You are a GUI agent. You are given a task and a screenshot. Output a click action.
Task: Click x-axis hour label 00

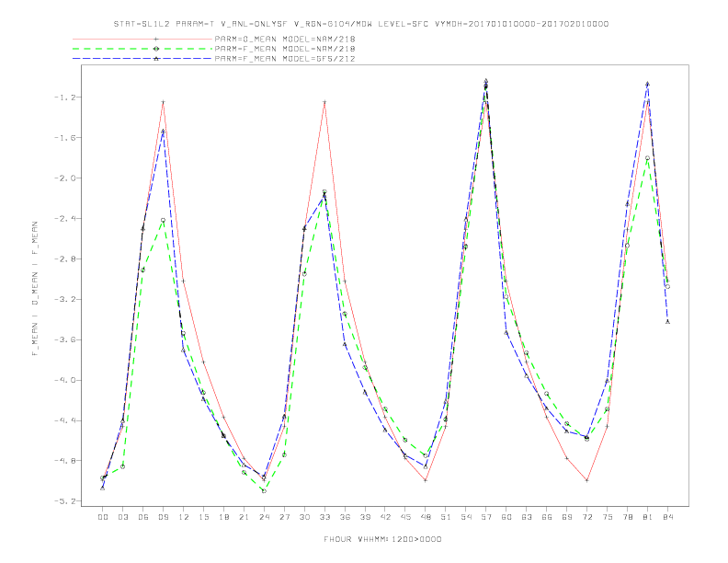click(103, 517)
